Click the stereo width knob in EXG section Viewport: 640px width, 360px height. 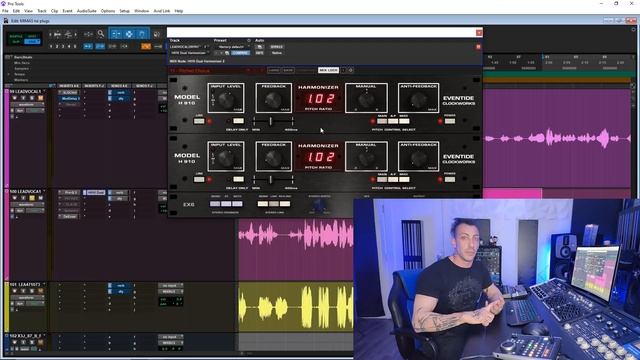tap(319, 205)
